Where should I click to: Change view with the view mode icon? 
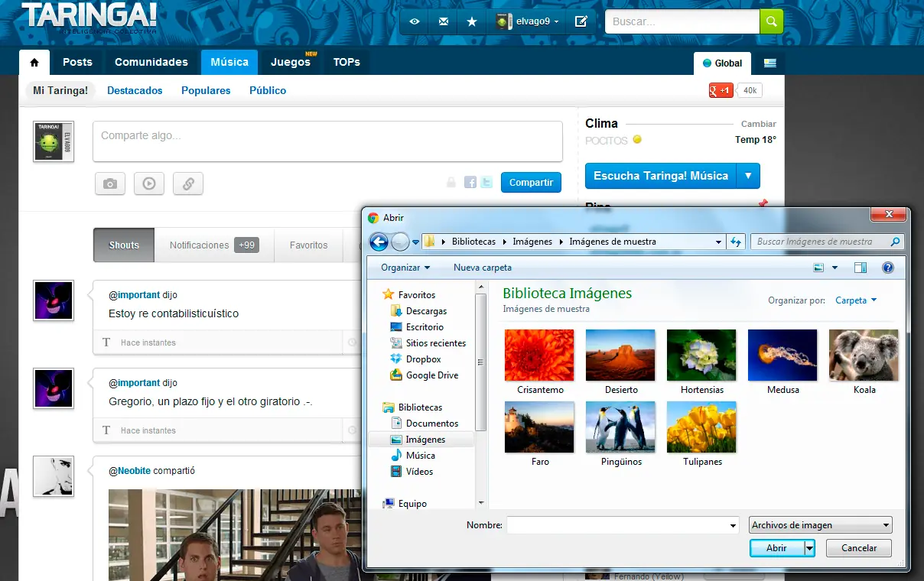coord(818,268)
